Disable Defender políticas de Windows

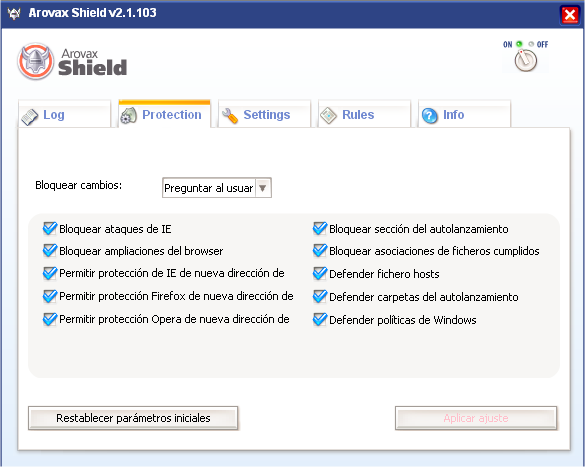[320, 320]
